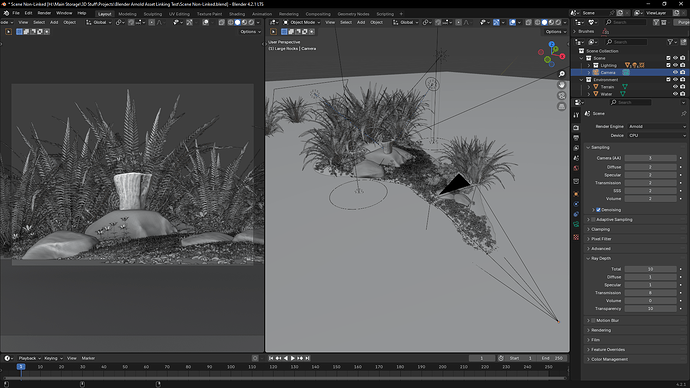This screenshot has width=690, height=388.
Task: Click the blue Z axis on navigation gizmo
Action: tap(551, 44)
